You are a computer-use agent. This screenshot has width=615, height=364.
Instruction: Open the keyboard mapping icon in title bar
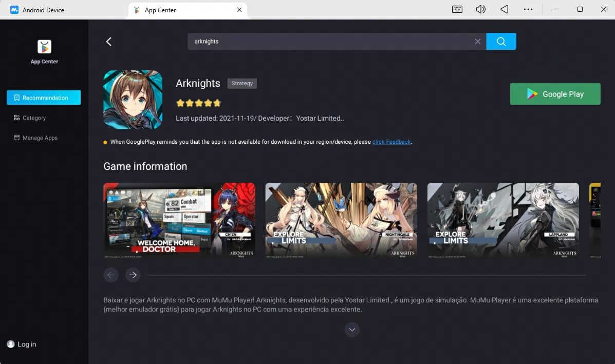(x=457, y=9)
